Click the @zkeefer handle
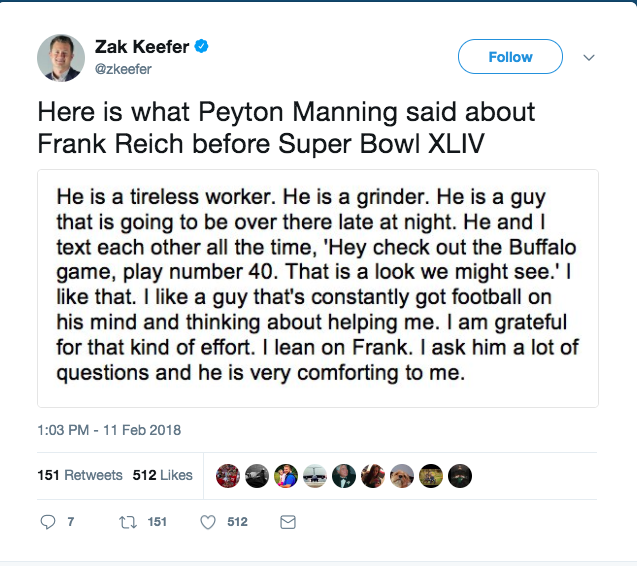 pos(122,70)
